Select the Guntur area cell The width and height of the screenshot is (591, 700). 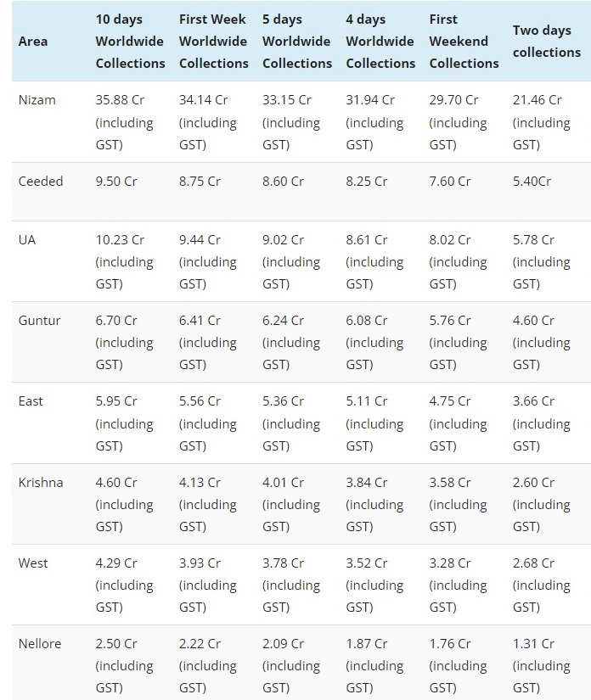40,321
